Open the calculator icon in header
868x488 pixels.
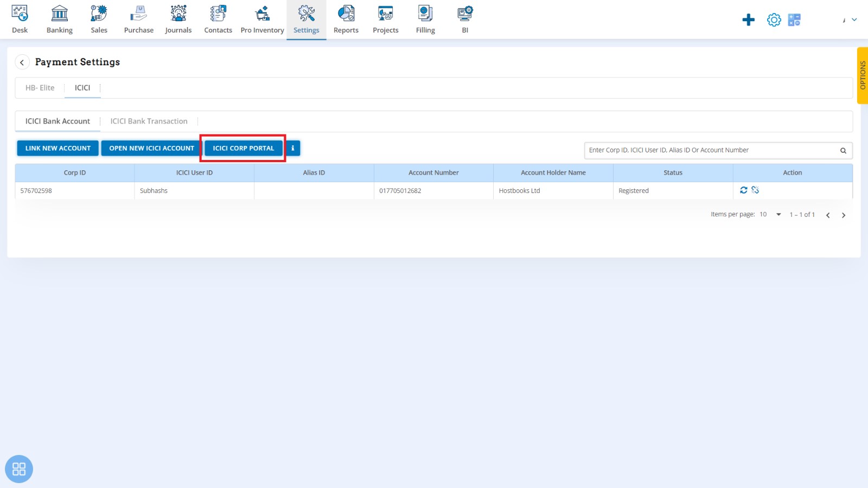click(x=794, y=20)
